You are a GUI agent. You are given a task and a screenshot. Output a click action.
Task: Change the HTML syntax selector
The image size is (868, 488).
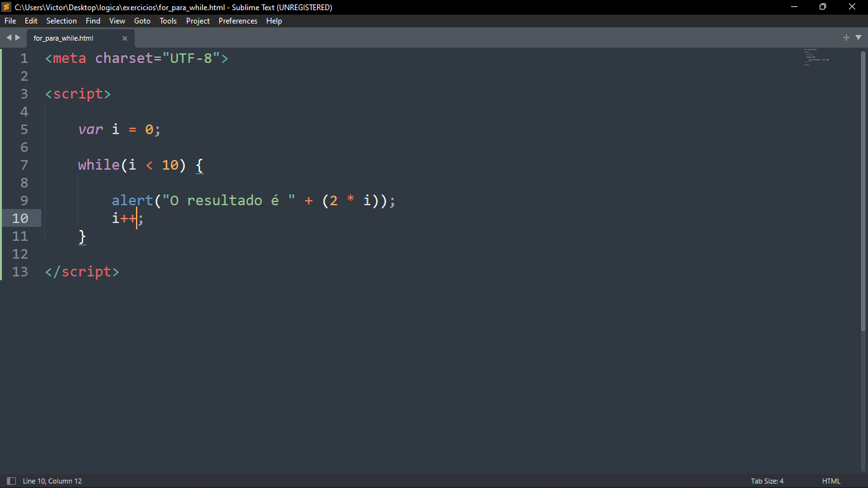tap(831, 481)
